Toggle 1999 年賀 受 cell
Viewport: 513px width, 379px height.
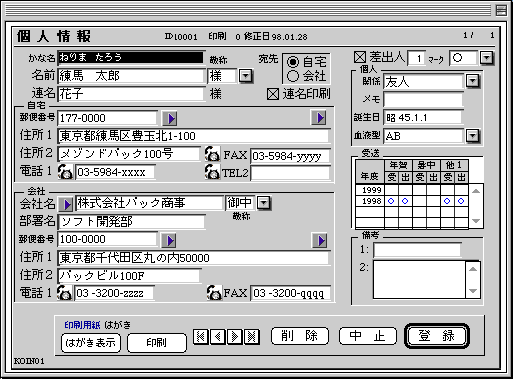[391, 190]
